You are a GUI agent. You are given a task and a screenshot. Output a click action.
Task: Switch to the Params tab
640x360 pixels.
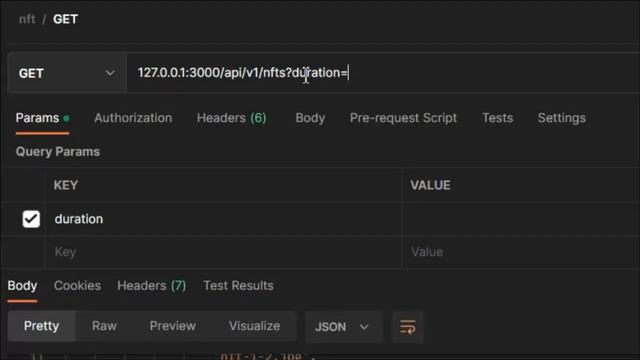click(x=42, y=118)
